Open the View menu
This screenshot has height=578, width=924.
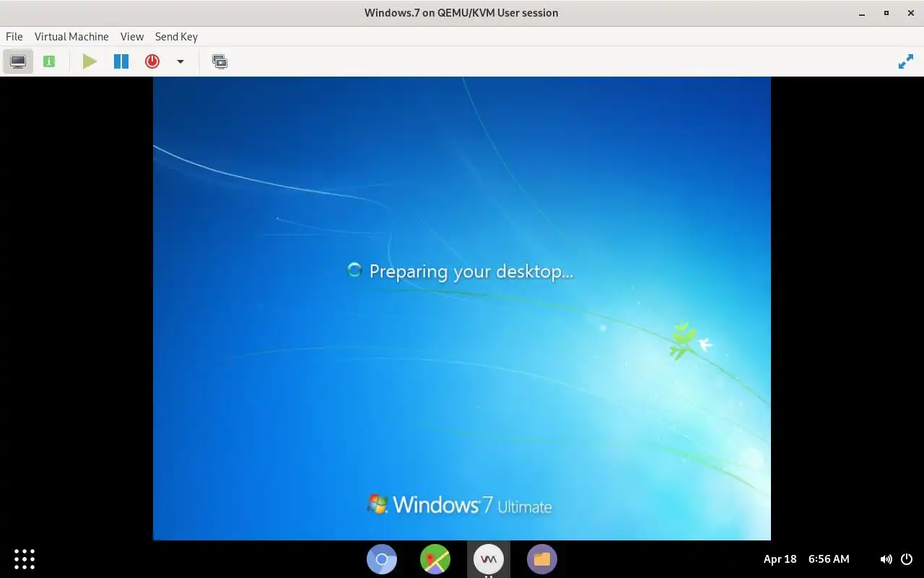click(x=132, y=36)
